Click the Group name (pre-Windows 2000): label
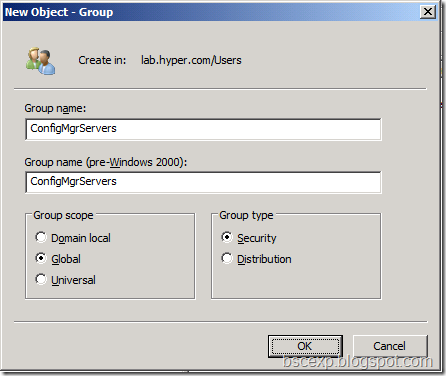Screen dimensions: 446x376 tap(106, 162)
